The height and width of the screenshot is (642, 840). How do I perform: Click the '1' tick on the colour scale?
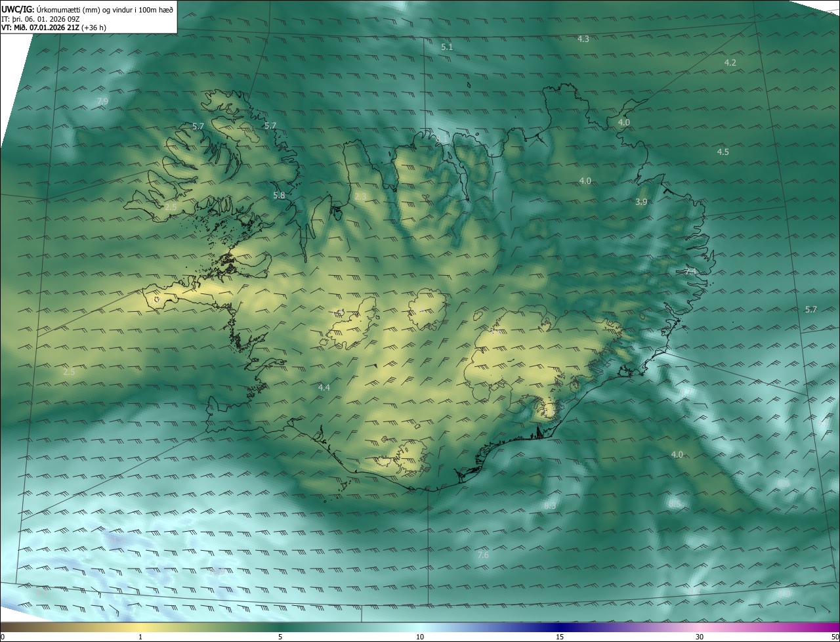coord(140,637)
